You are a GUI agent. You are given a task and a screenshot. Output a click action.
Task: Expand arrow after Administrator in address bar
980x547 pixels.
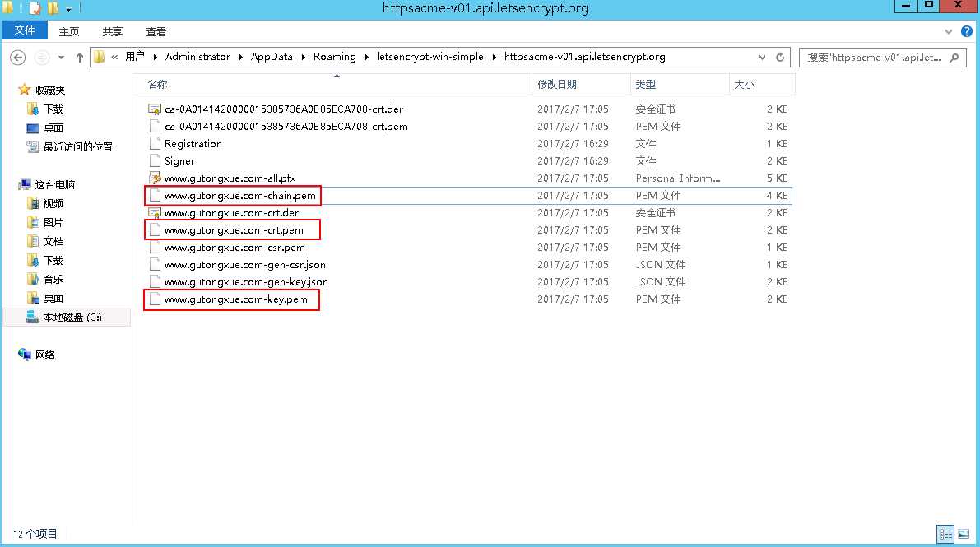pyautogui.click(x=240, y=57)
